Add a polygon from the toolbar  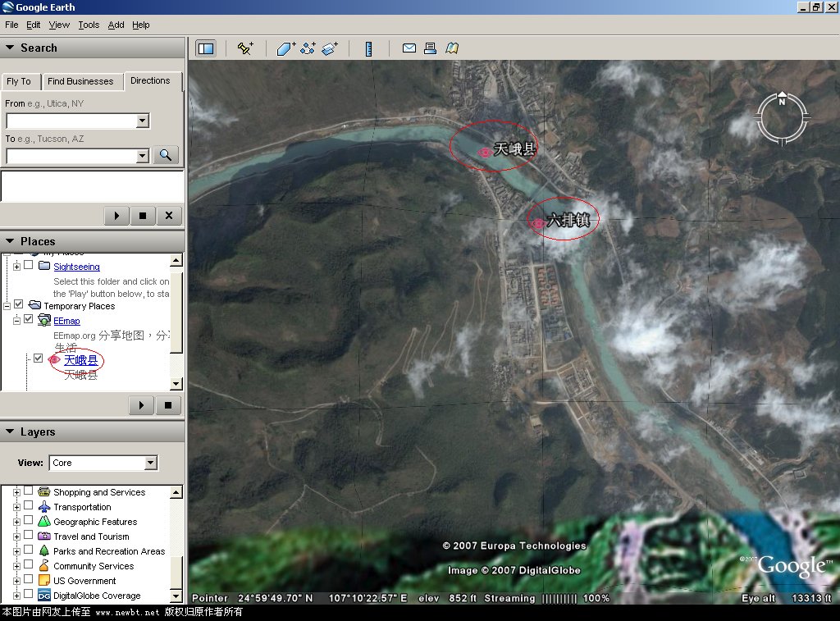(x=286, y=48)
